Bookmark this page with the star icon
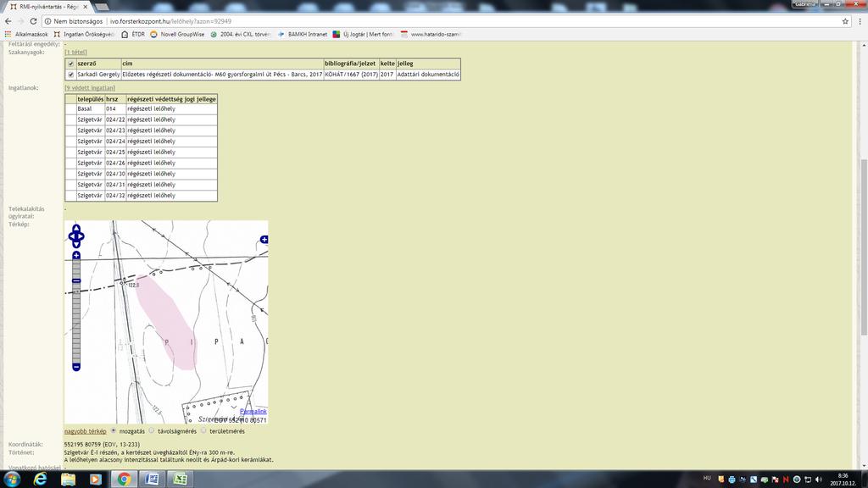The image size is (868, 488). coord(845,21)
